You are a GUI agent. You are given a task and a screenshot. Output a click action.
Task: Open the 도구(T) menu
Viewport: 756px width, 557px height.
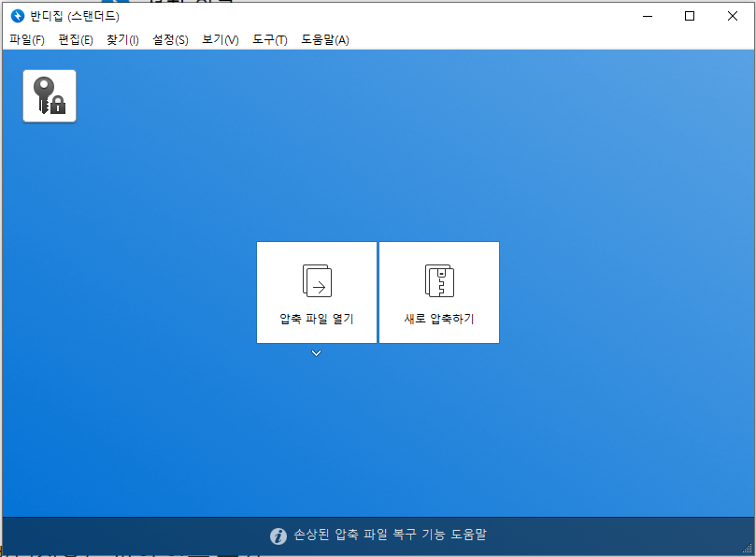coord(270,39)
